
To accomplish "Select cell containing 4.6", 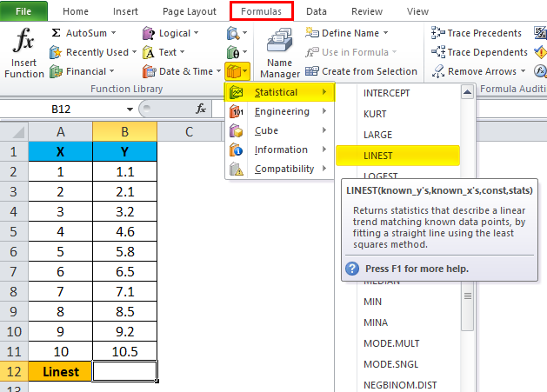I will pos(124,231).
